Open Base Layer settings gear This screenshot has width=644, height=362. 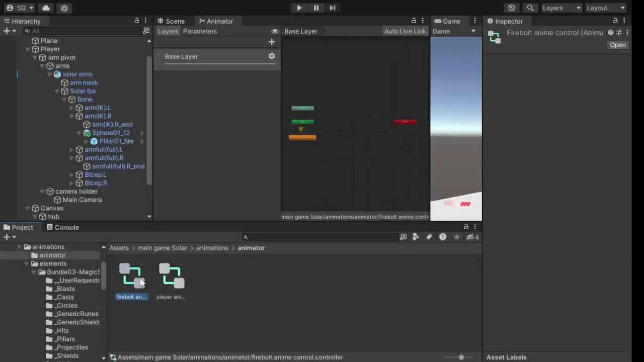click(x=272, y=56)
